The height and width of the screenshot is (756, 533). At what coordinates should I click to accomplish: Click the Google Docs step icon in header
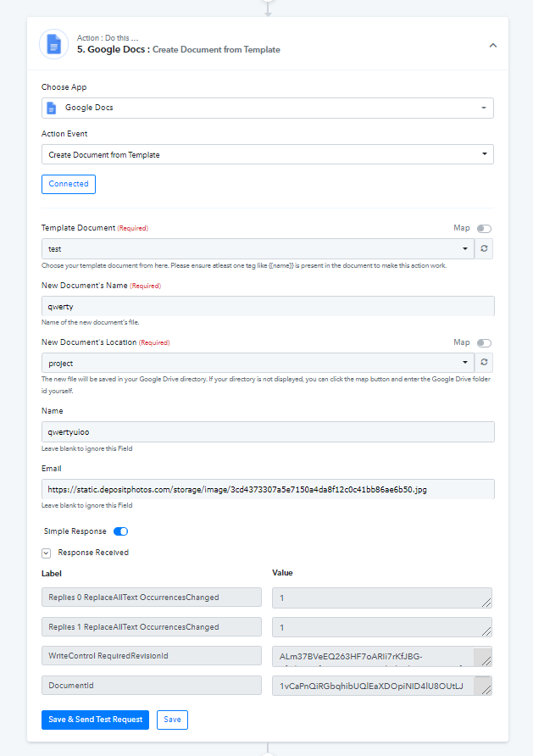pyautogui.click(x=53, y=44)
